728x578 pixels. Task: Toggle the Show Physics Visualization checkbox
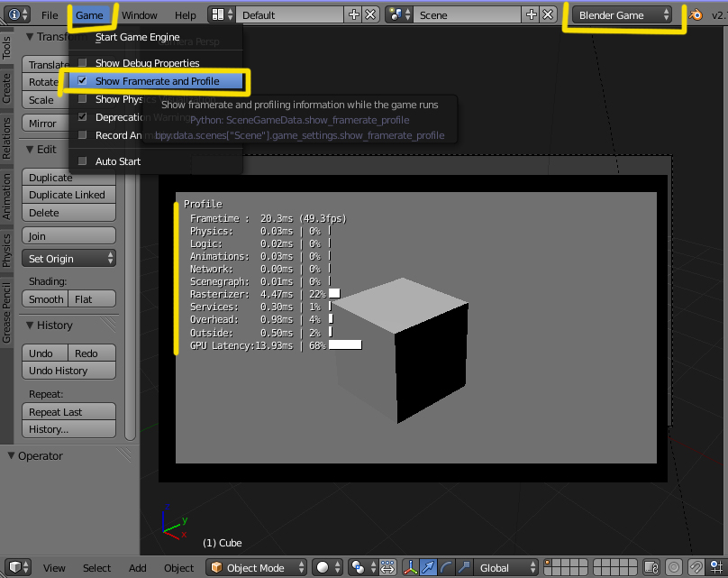[x=82, y=98]
